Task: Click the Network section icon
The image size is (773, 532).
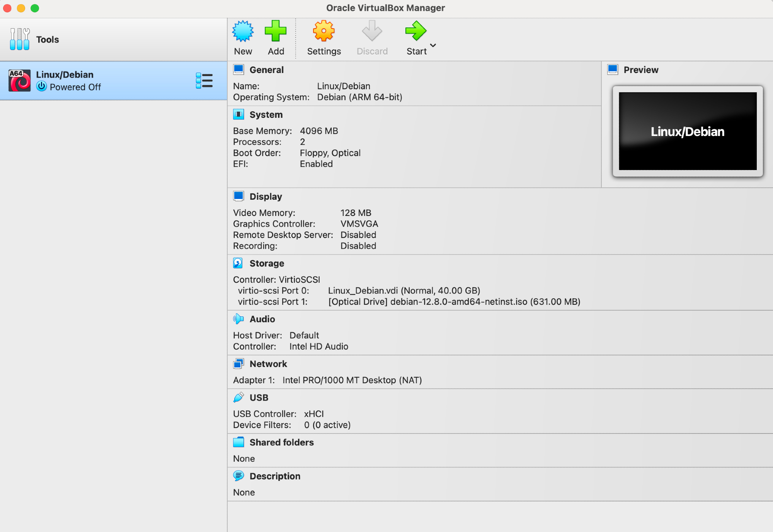Action: (238, 364)
